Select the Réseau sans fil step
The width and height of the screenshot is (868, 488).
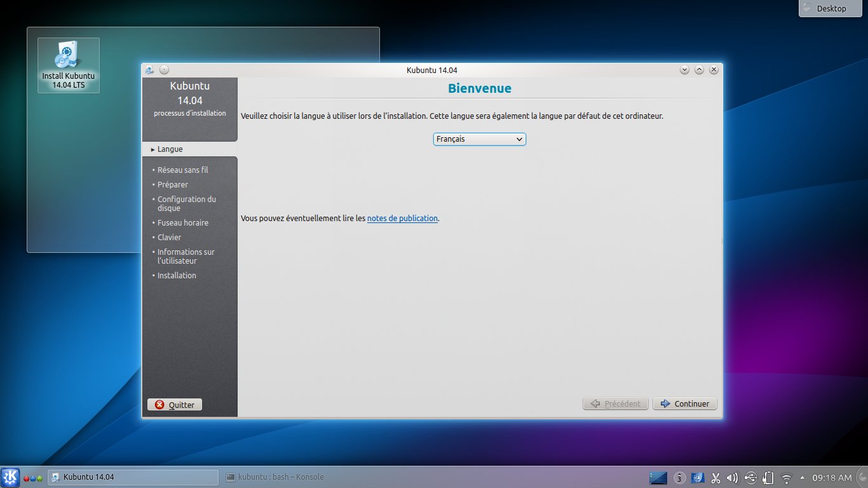pyautogui.click(x=182, y=170)
